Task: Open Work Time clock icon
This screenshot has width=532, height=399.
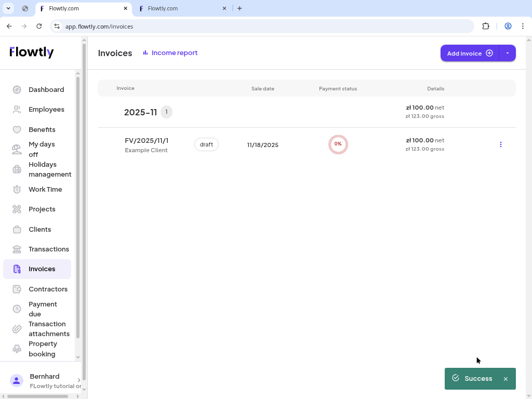Action: [16, 189]
